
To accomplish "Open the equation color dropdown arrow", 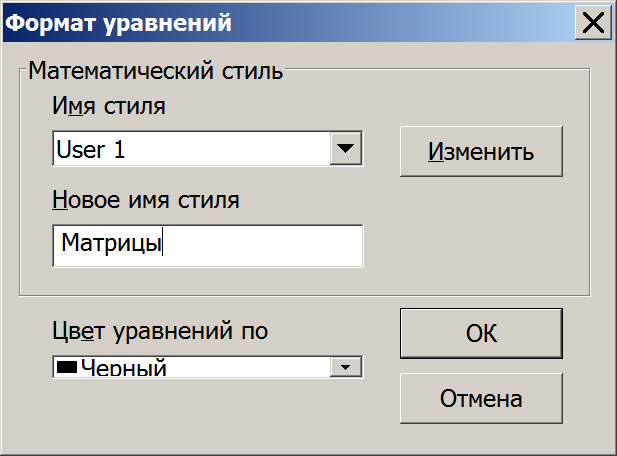I will click(x=346, y=367).
